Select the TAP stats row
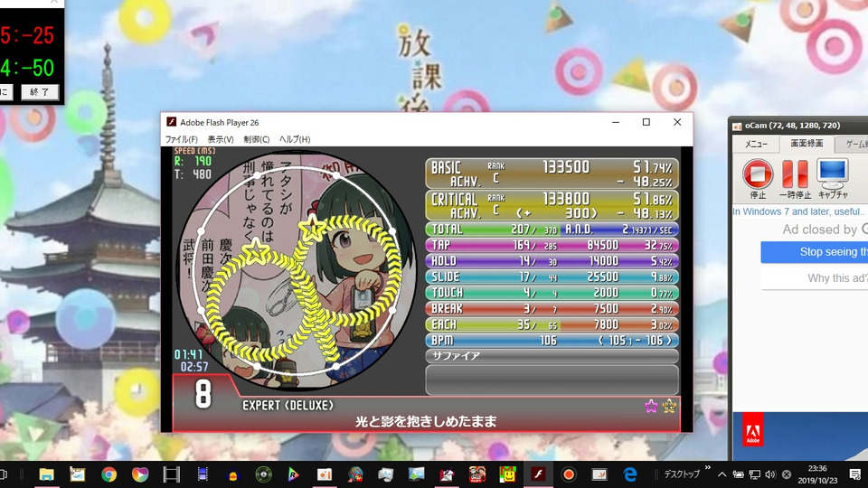868x488 pixels. pos(552,245)
